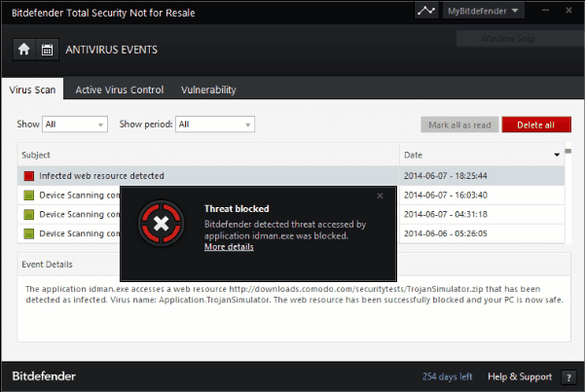Open the Help & Support link
585x392 pixels.
click(520, 376)
